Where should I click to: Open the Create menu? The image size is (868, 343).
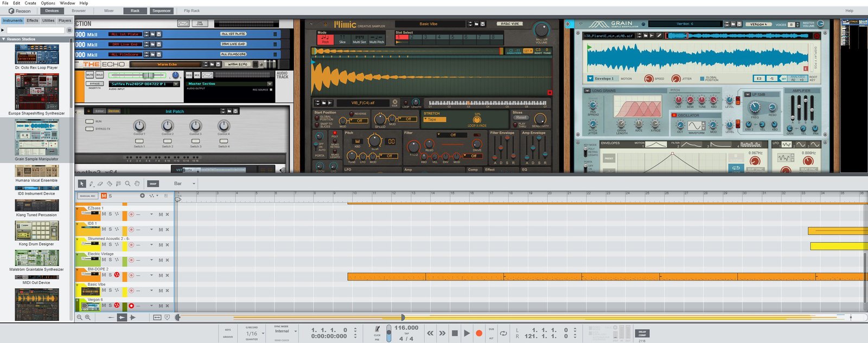coord(30,3)
